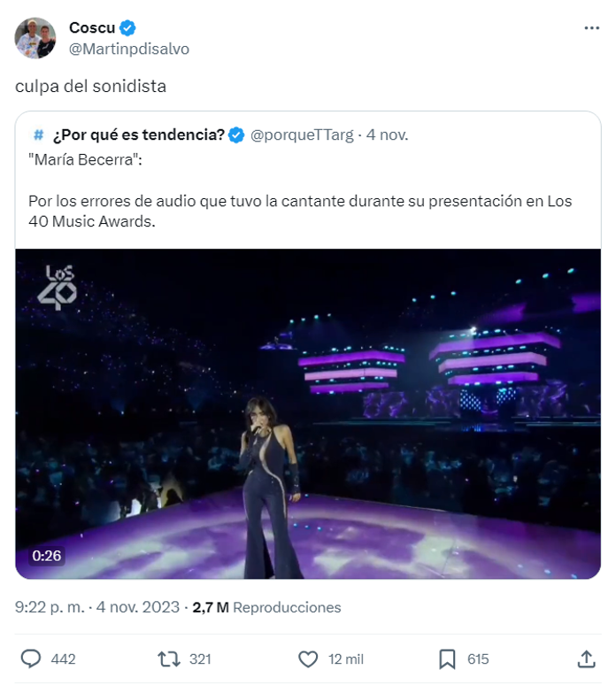Open the share icon menu
Screen dimensions: 616x693
(586, 658)
